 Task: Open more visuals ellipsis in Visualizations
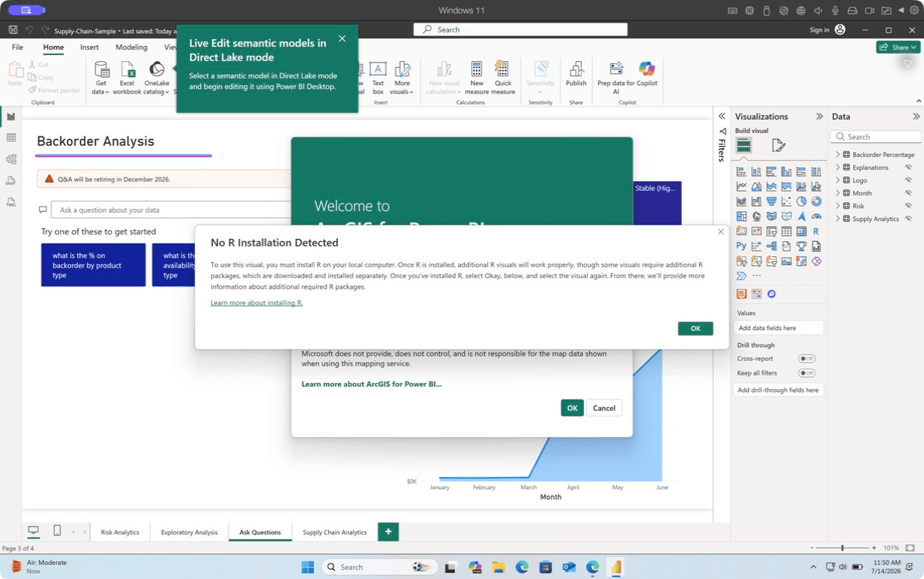click(757, 276)
